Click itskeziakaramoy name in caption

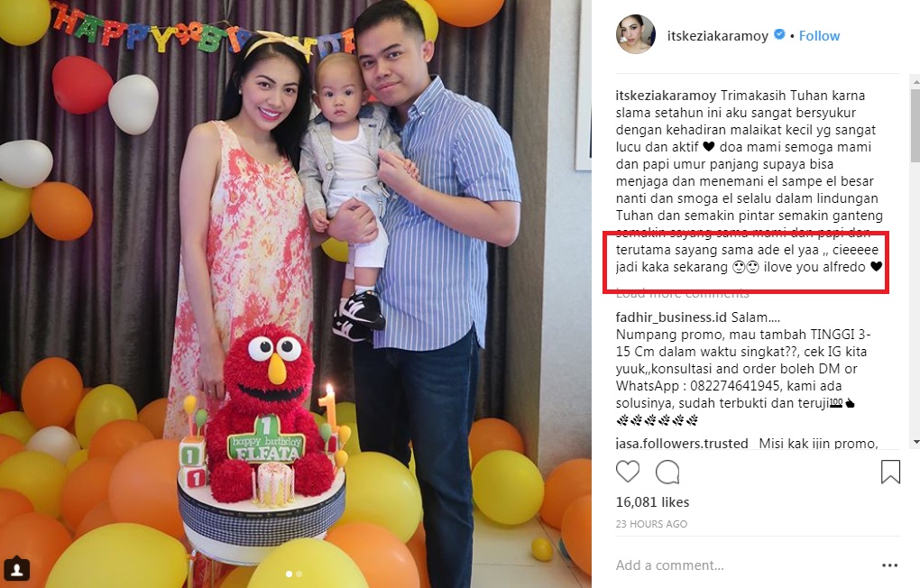pyautogui.click(x=666, y=96)
